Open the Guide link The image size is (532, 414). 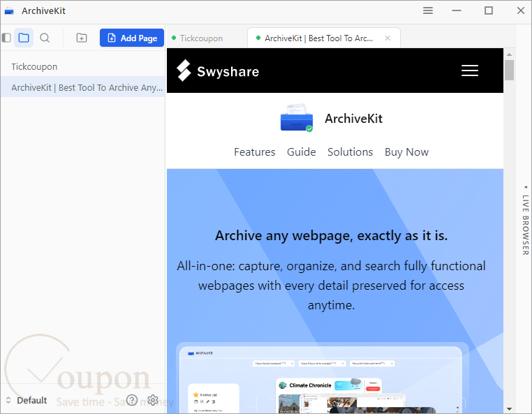click(x=302, y=151)
